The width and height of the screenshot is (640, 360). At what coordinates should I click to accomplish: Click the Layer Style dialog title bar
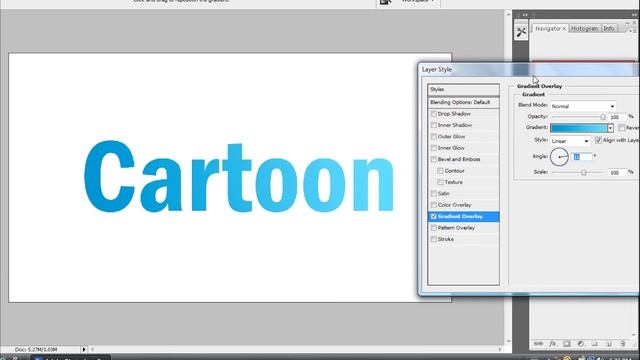pos(529,69)
